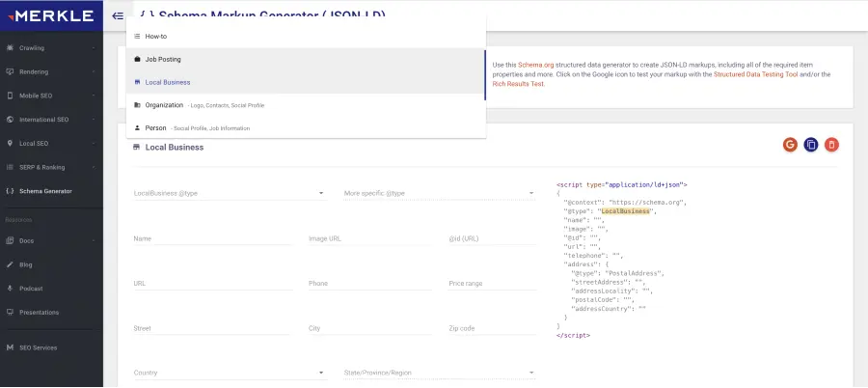The image size is (868, 388).
Task: Select Local Business from the schema list
Action: coord(306,82)
